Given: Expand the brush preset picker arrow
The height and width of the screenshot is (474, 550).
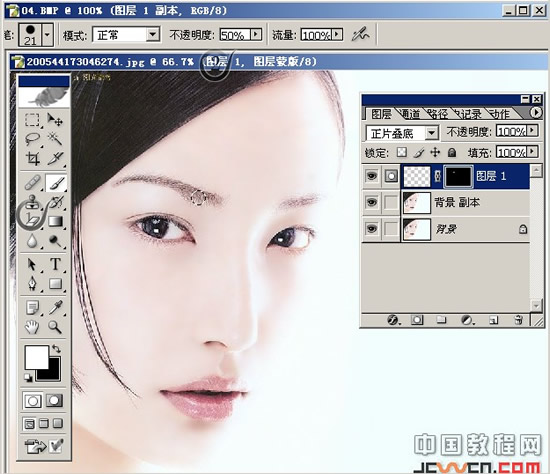Looking at the screenshot, I should click(x=47, y=35).
